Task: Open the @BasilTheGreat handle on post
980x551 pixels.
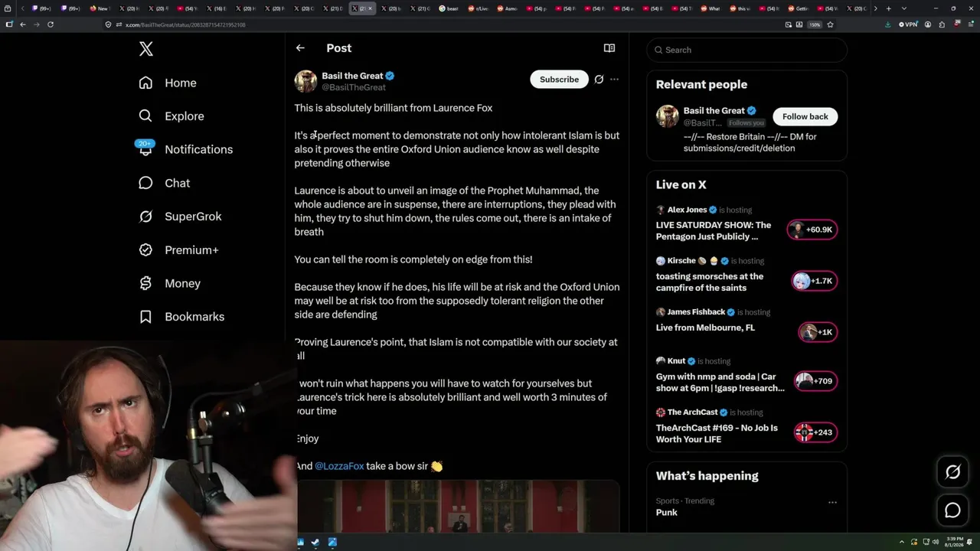Action: coord(354,88)
